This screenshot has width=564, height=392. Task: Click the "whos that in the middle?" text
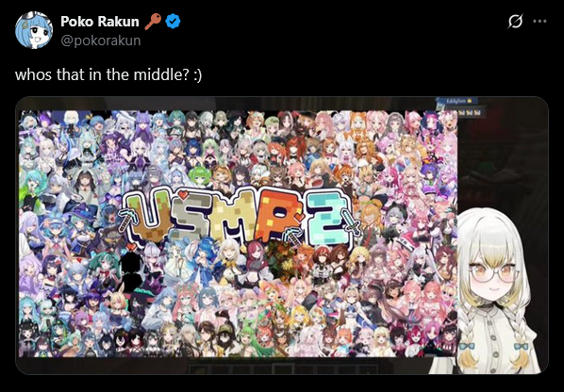[102, 74]
